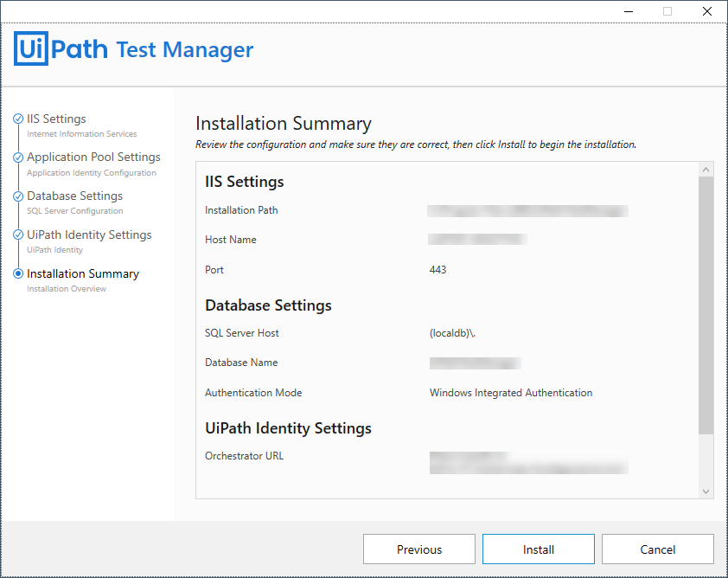Click the Orchestrator URL label
Screen dimensions: 728x578
(244, 456)
